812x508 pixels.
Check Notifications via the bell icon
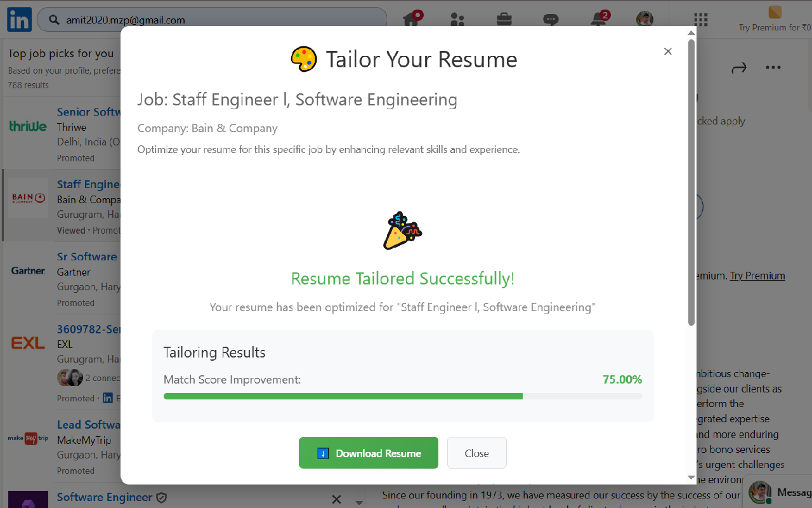click(x=597, y=20)
